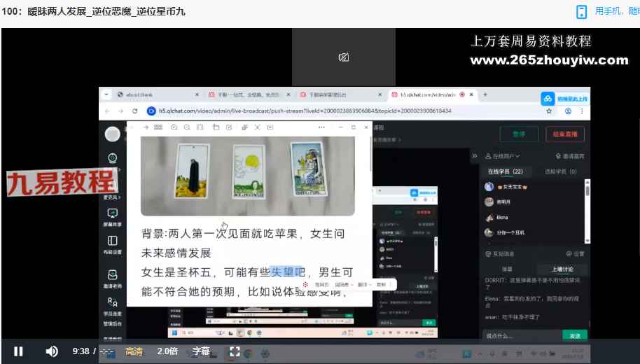Viewport: 640px width, 364px height.
Task: Change the 2.0倍 playback speed
Action: pyautogui.click(x=167, y=351)
